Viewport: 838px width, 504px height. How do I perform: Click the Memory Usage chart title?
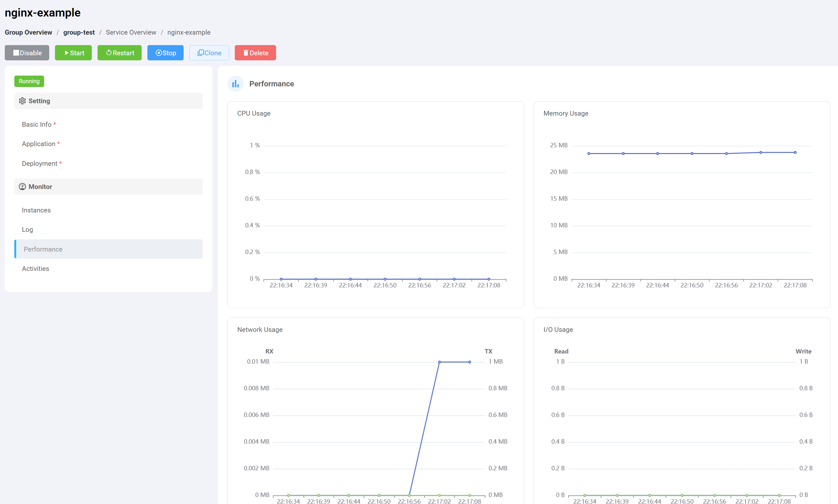tap(565, 113)
